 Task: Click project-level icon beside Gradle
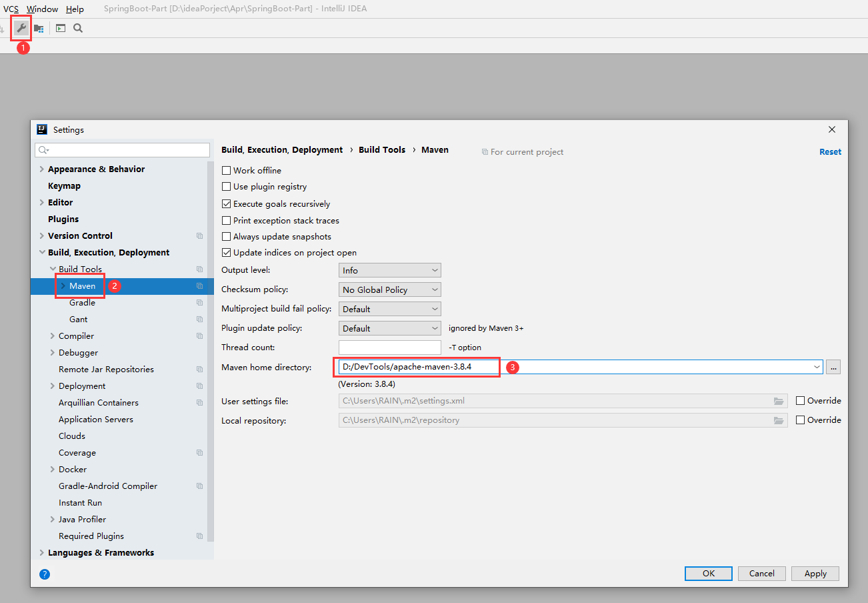pyautogui.click(x=199, y=302)
